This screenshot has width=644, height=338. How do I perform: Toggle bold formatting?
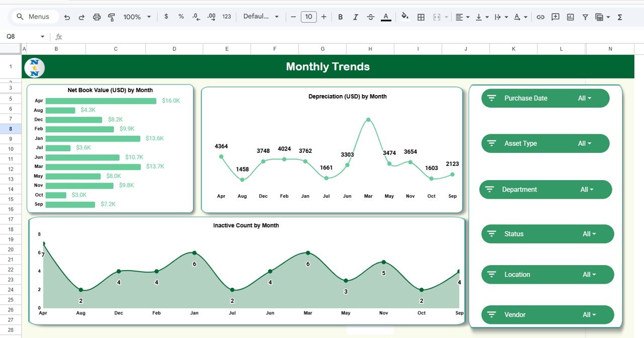340,17
